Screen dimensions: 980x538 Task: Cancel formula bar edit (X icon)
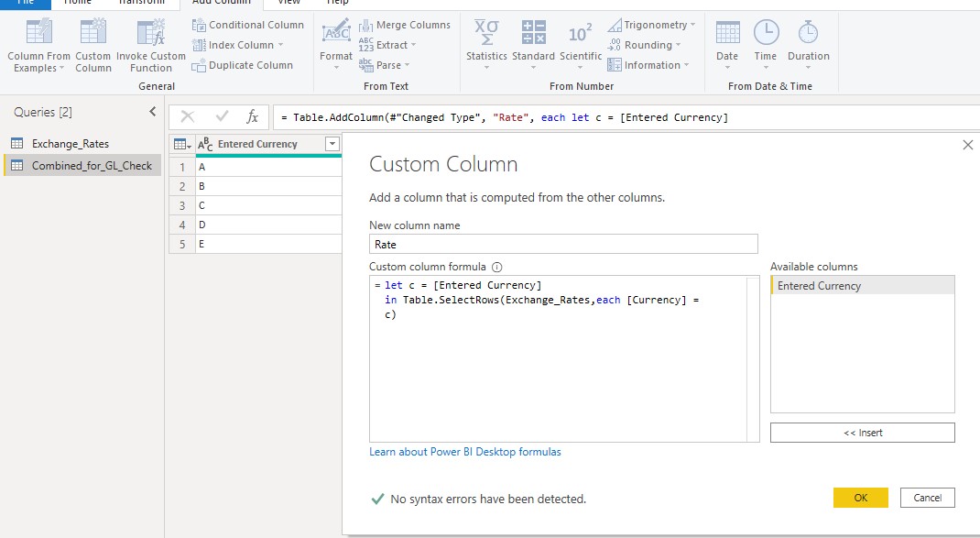(x=188, y=116)
